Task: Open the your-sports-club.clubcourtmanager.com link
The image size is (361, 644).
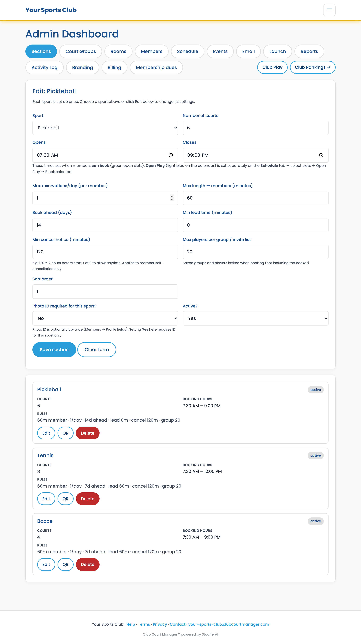Action: (x=229, y=624)
